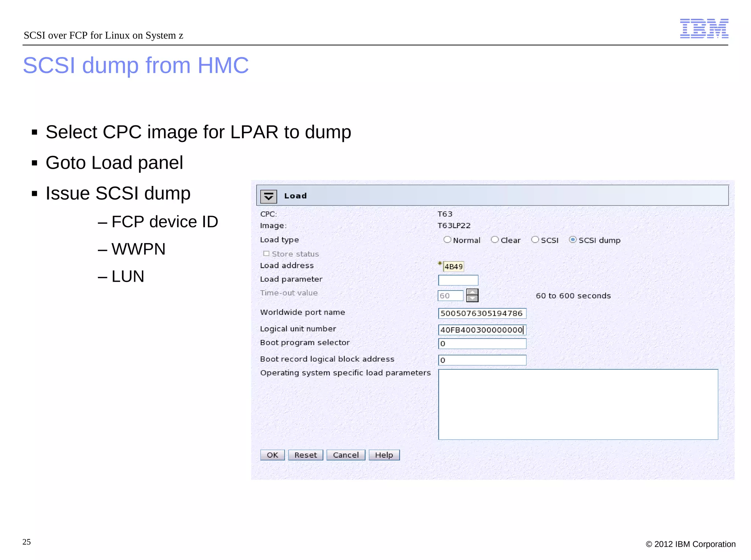The image size is (751, 560).
Task: Click the 'LUN' sub-bullet
Action: 128,276
